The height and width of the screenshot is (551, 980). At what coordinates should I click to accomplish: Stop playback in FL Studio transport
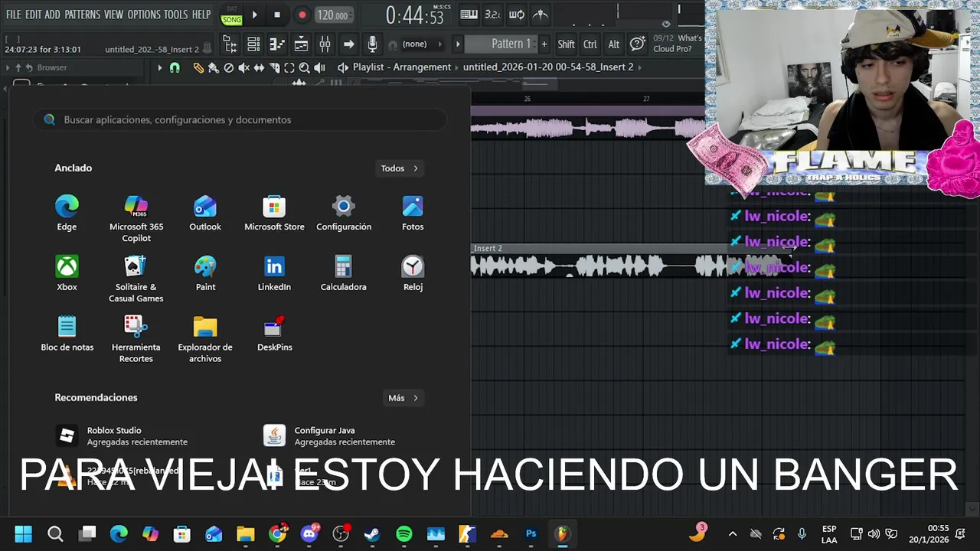click(x=277, y=15)
